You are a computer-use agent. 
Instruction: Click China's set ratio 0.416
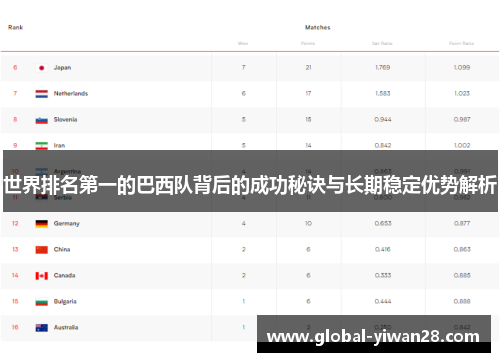pyautogui.click(x=383, y=249)
